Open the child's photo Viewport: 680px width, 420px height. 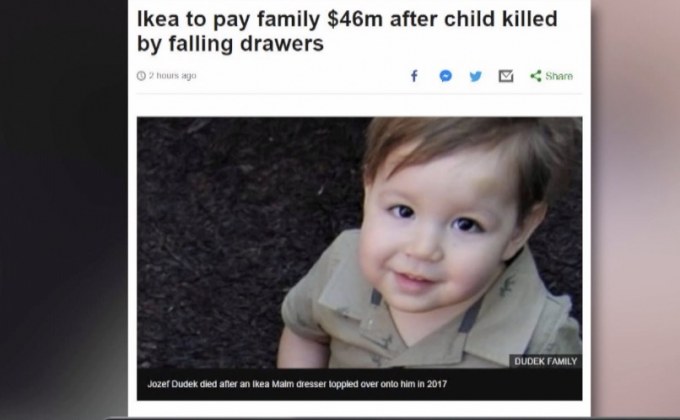click(360, 242)
